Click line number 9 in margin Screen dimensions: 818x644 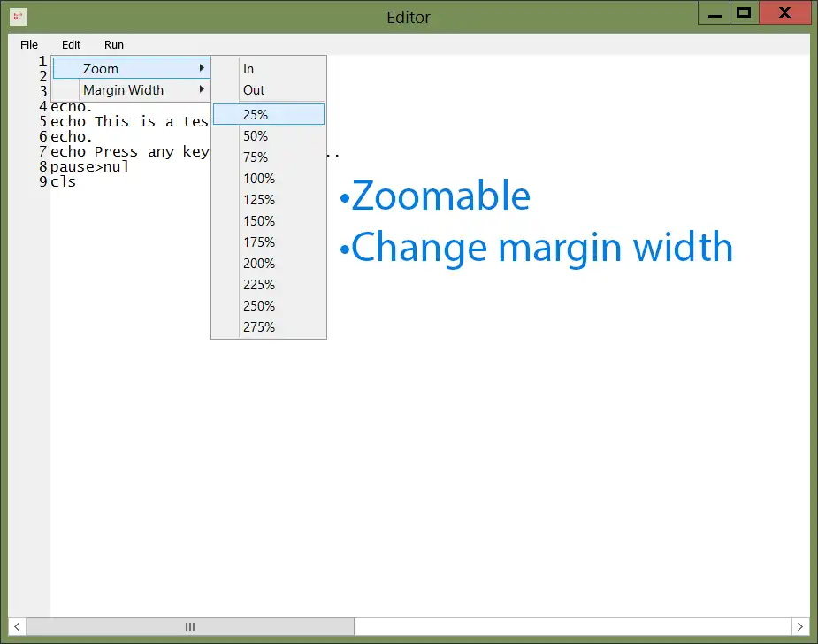click(x=43, y=181)
